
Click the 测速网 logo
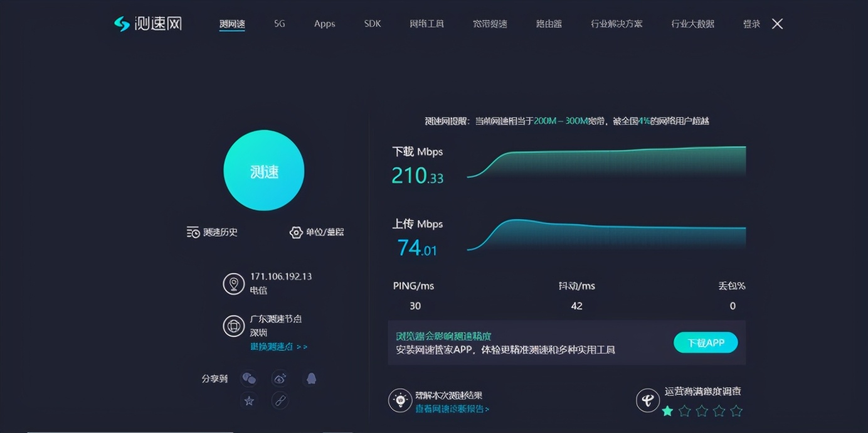[x=148, y=24]
